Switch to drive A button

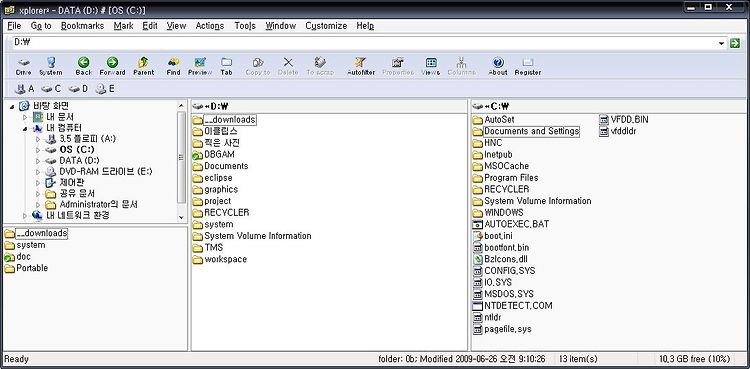pos(24,89)
